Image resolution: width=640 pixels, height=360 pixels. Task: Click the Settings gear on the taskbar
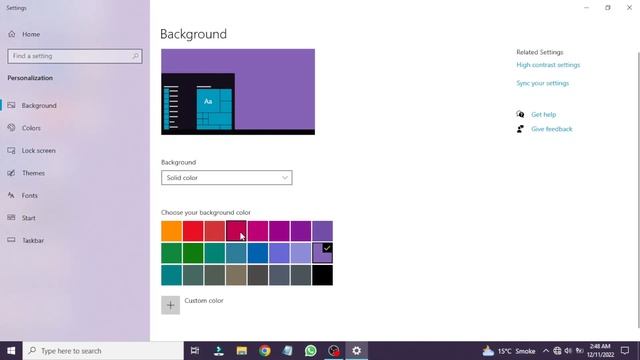pyautogui.click(x=357, y=351)
